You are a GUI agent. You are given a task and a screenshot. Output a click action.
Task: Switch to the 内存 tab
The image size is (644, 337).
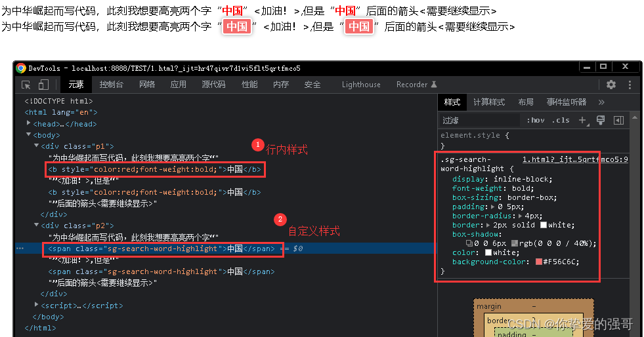pyautogui.click(x=281, y=85)
